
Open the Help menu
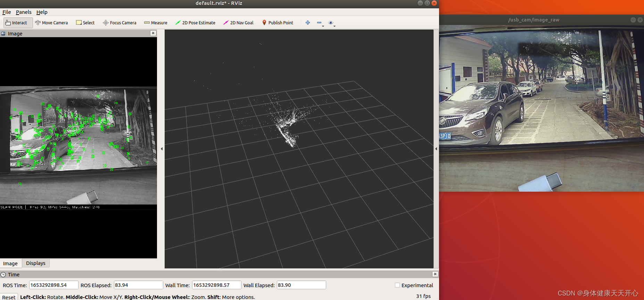point(42,12)
